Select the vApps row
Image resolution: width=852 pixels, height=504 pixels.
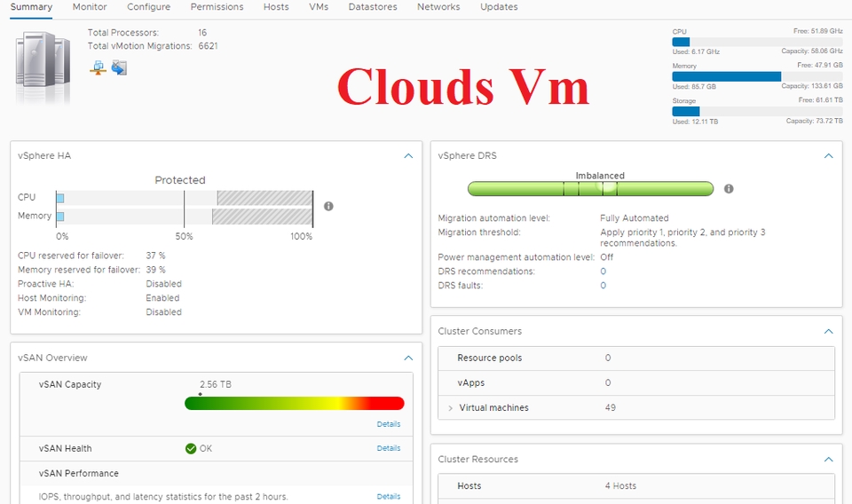point(636,383)
